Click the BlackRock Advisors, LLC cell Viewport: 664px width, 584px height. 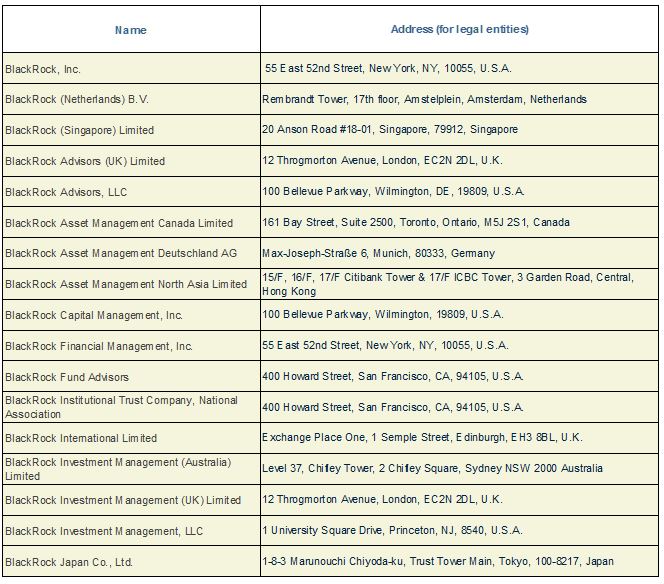pyautogui.click(x=131, y=192)
